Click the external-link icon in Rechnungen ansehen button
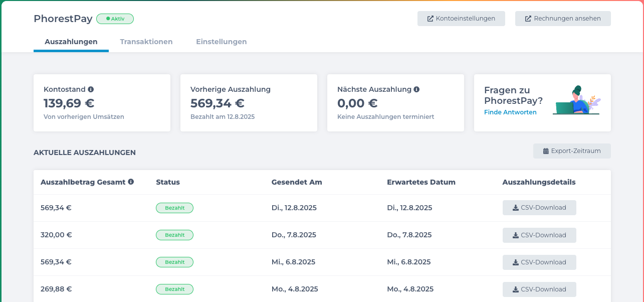This screenshot has height=302, width=644. click(x=528, y=19)
